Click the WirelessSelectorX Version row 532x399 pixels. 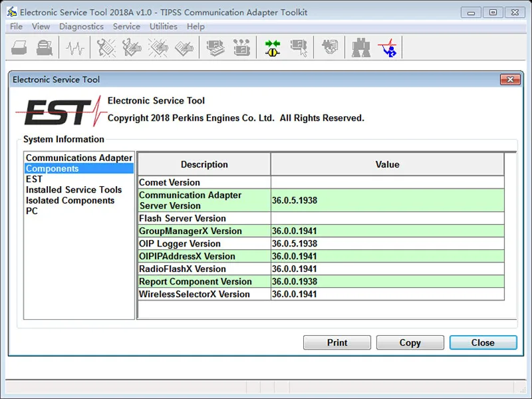[321, 294]
